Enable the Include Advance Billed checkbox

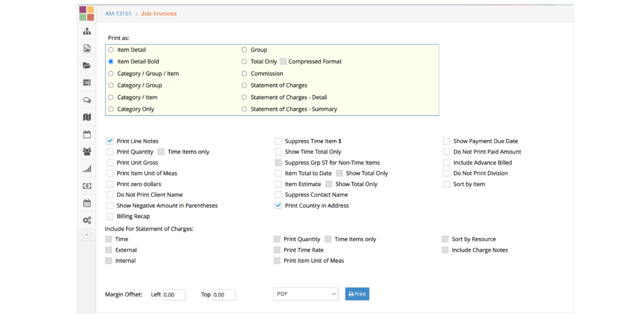(447, 163)
